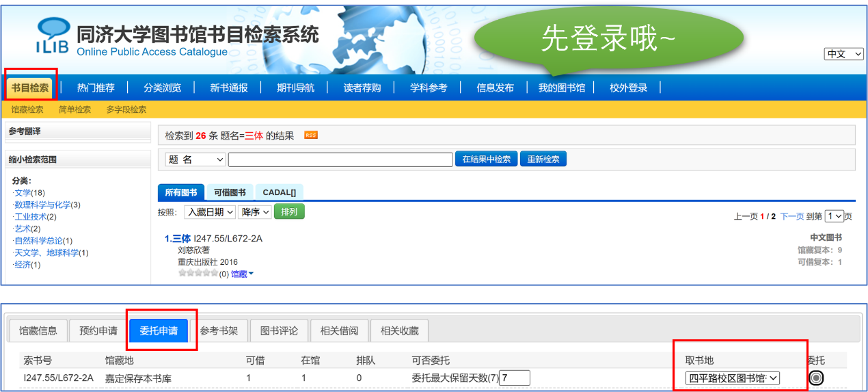Viewport: 868px width, 392px height.
Task: Go to the 下一页 link
Action: point(792,216)
